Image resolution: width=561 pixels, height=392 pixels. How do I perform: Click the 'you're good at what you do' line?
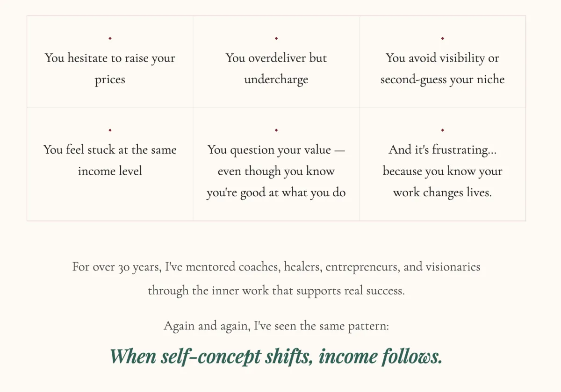[276, 192]
